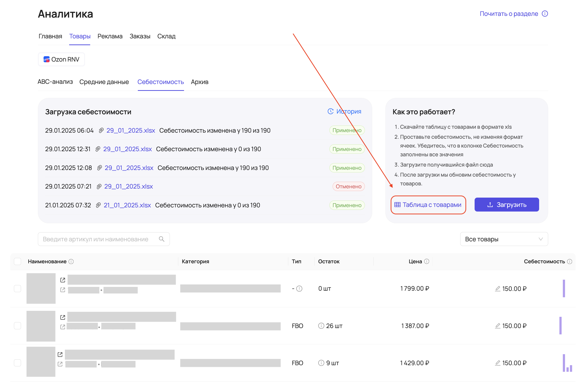588x383 pixels.
Task: Open the Ozon RNV store selector
Action: [62, 59]
